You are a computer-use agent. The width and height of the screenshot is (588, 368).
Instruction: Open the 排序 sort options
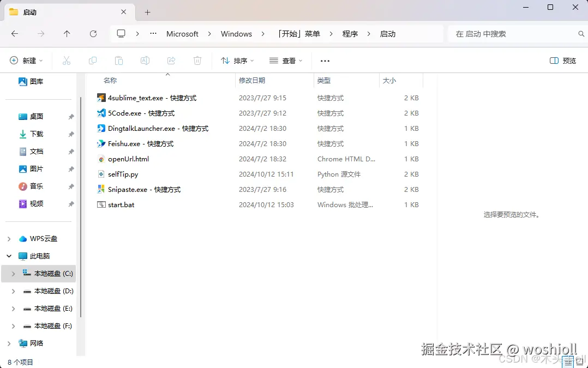(x=237, y=61)
